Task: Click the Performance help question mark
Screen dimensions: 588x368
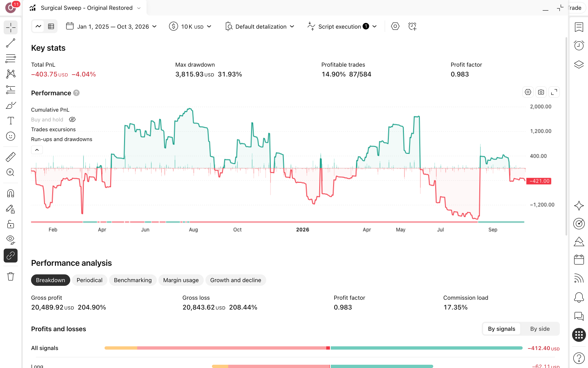Action: [76, 93]
